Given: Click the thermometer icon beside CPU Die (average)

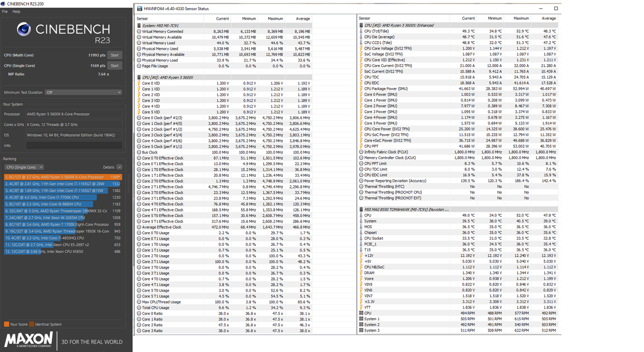Looking at the screenshot, I should [x=361, y=37].
